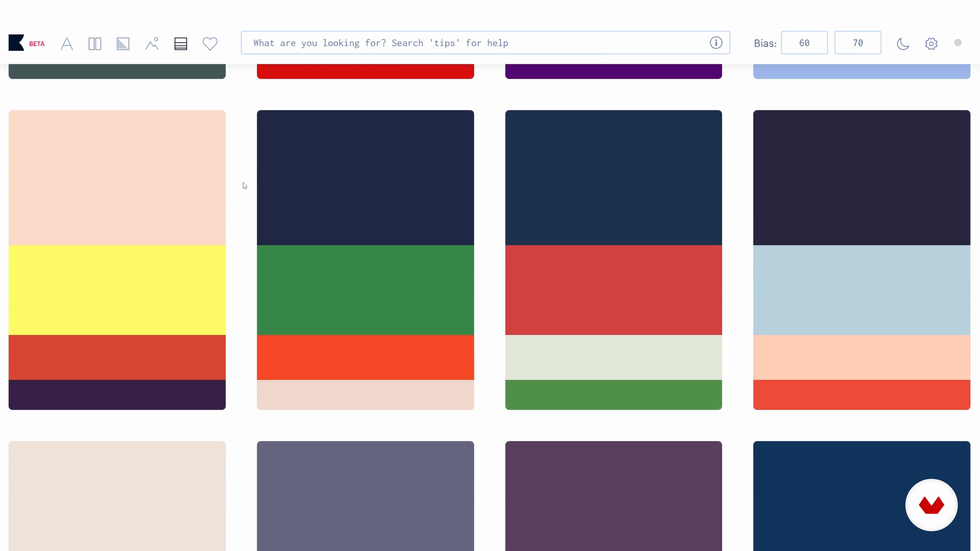Select the dark gray-green palette strip at top
980x551 pixels.
pos(117,71)
